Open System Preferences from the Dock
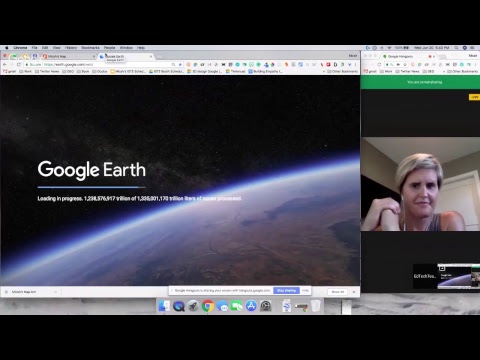 [x=266, y=306]
